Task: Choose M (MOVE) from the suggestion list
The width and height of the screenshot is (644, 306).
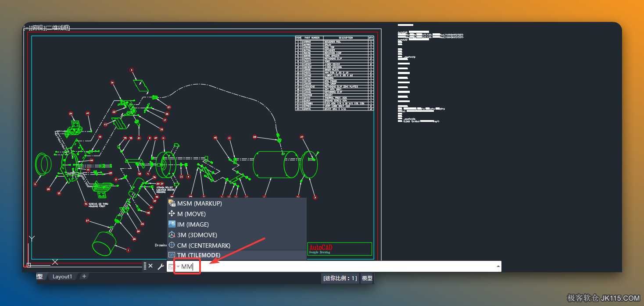Action: click(236, 214)
